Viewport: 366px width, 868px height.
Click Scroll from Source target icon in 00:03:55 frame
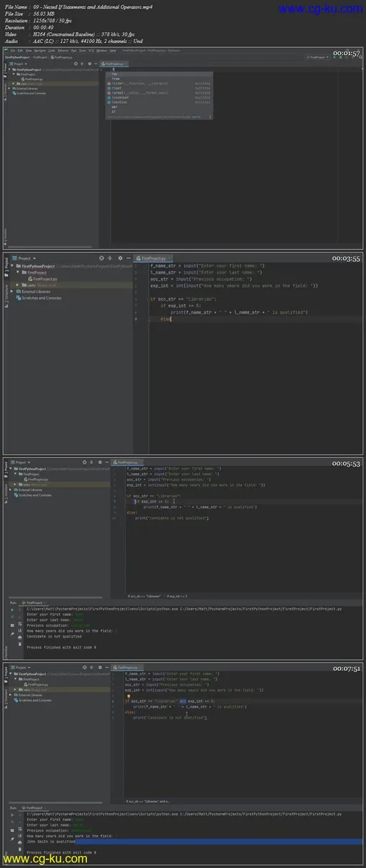[102, 258]
